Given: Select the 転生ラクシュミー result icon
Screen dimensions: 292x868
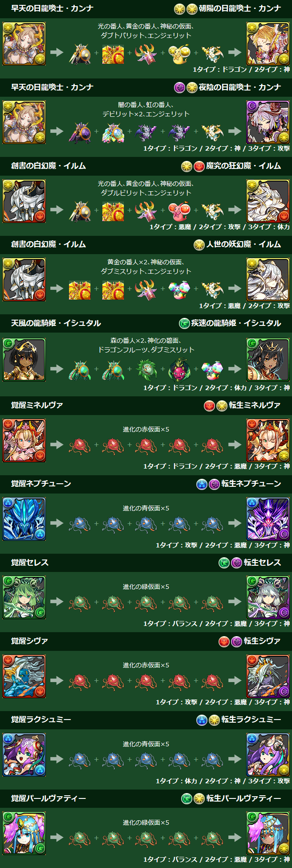Looking at the screenshot, I should [x=268, y=755].
